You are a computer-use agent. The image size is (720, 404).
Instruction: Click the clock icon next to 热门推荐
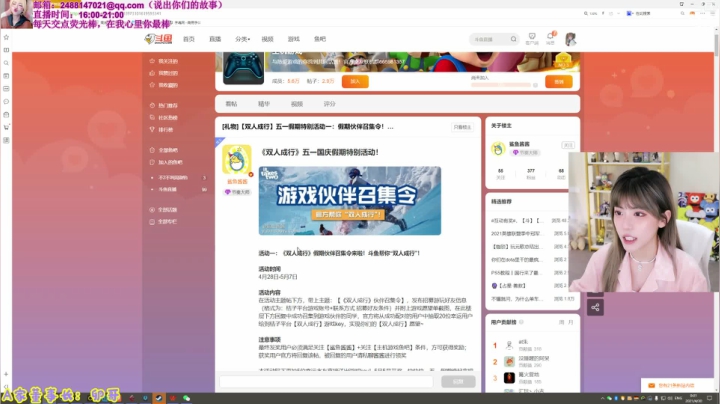152,105
